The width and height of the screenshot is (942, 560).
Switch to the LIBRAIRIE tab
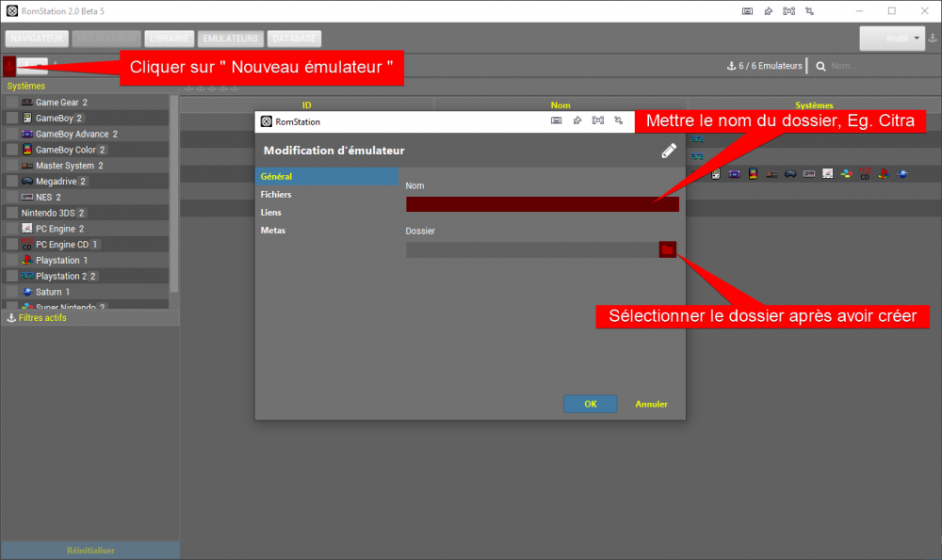pyautogui.click(x=170, y=39)
